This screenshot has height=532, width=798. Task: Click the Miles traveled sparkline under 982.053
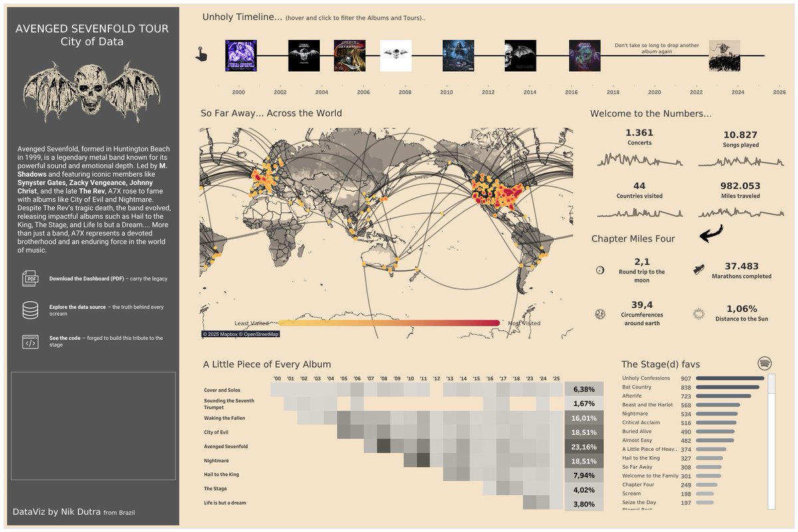pos(740,213)
